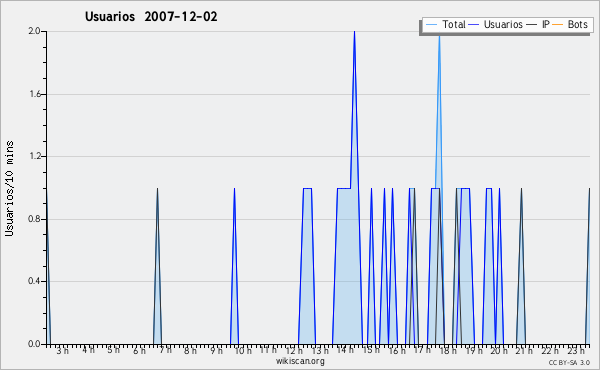The image size is (600, 370).
Task: Click the '1.2' y-axis value
Action: 35,156
